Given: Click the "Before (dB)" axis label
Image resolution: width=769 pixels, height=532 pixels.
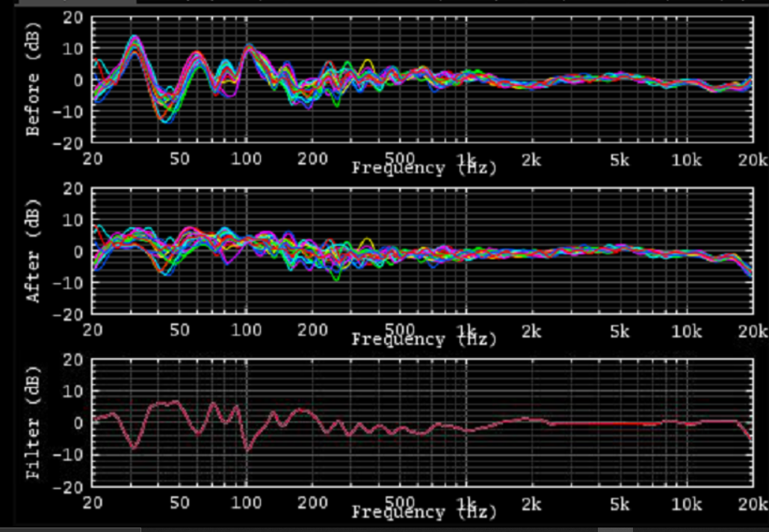Looking at the screenshot, I should (x=33, y=78).
